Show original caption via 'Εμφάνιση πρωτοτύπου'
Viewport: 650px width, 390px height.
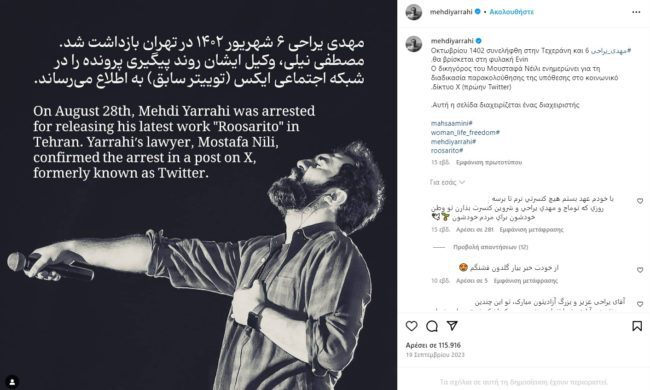[489, 162]
